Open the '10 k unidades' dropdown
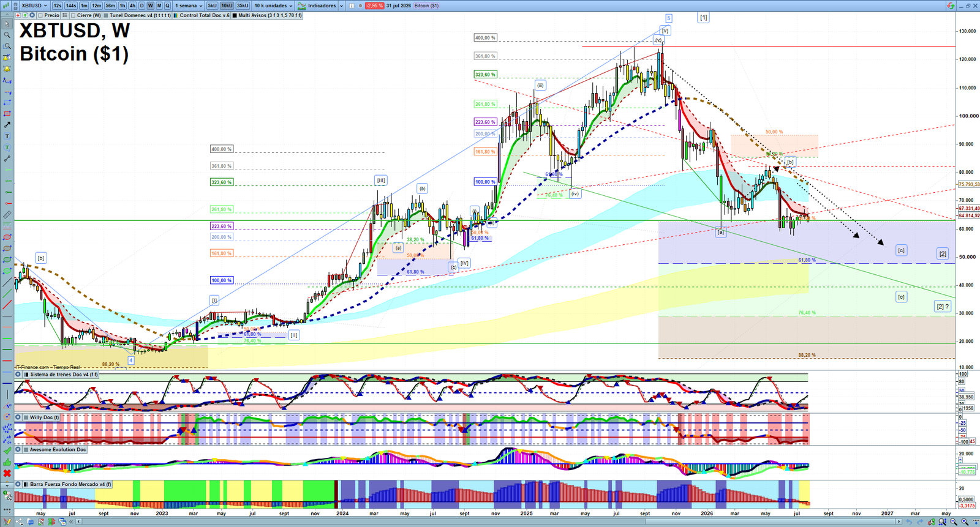 point(274,6)
